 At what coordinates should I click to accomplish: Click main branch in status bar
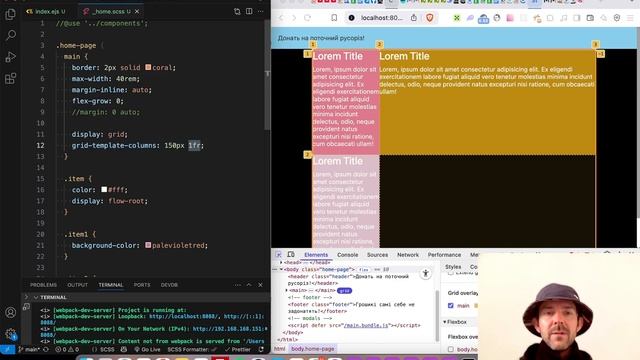[x=29, y=350]
